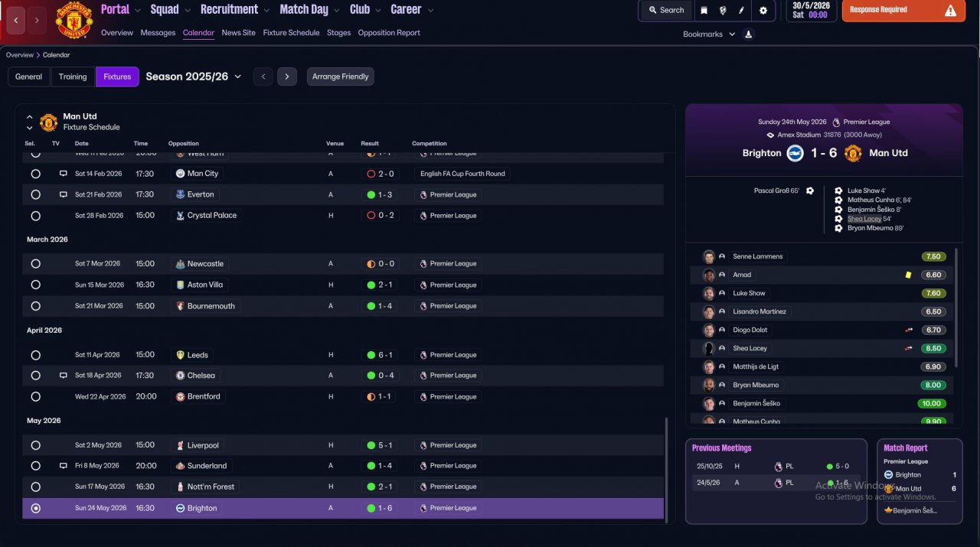Select the Everton fixture radio button
The height and width of the screenshot is (547, 980).
point(35,194)
